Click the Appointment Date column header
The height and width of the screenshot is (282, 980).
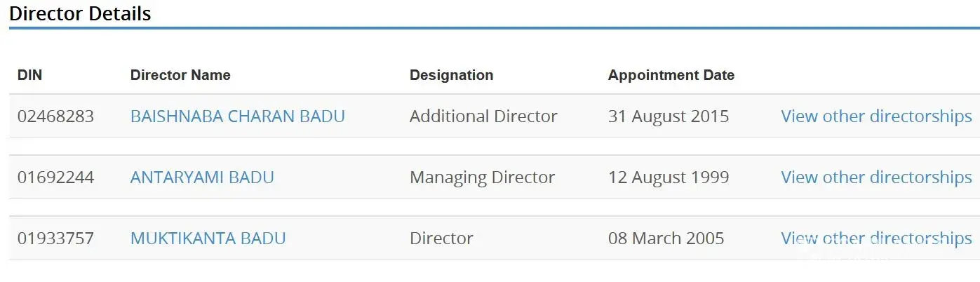(671, 75)
